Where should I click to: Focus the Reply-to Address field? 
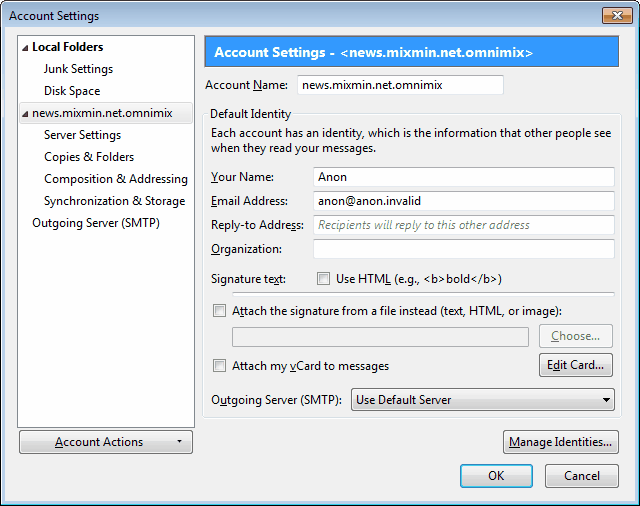(x=464, y=225)
